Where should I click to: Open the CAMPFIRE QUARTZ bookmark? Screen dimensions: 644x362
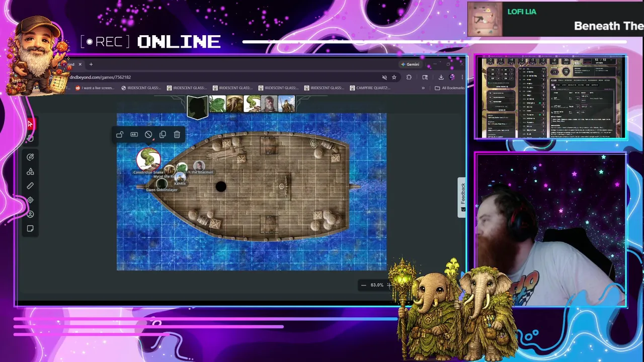[x=369, y=88]
